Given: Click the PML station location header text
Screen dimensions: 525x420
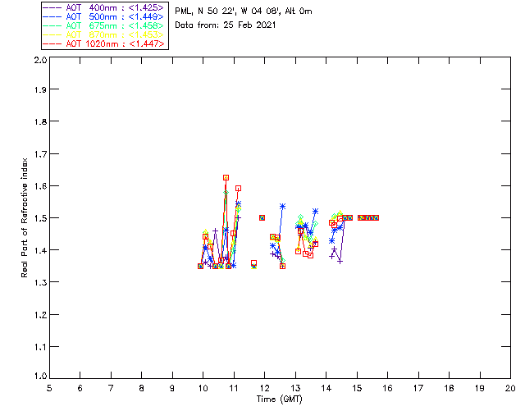Looking at the screenshot, I should tap(244, 11).
